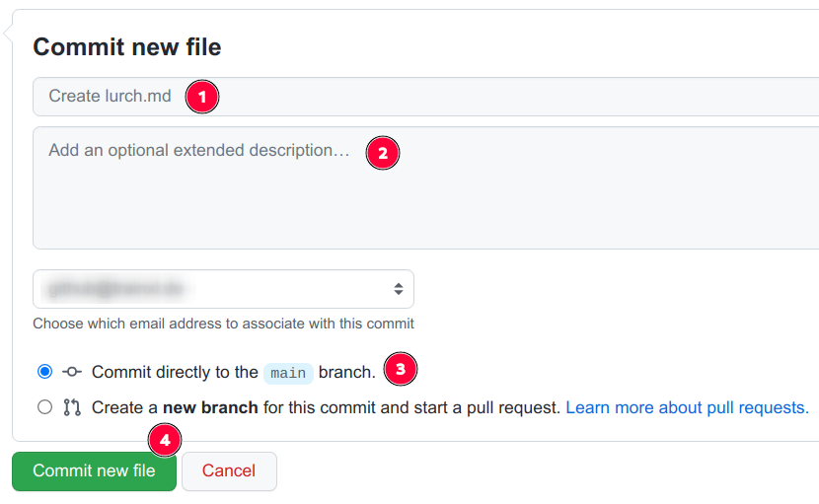Click the git commit icon beside "Commit directly"
This screenshot has width=819, height=504.
[72, 372]
